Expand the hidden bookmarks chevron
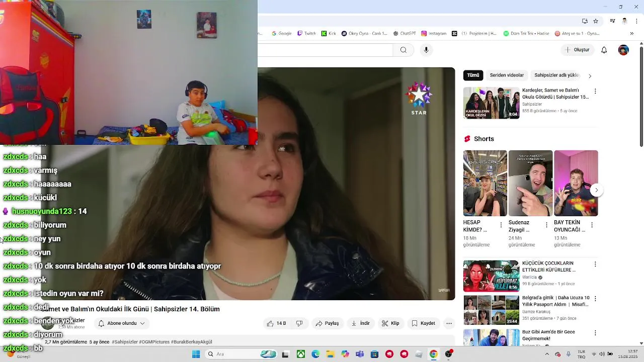Image resolution: width=644 pixels, height=362 pixels. tap(632, 34)
